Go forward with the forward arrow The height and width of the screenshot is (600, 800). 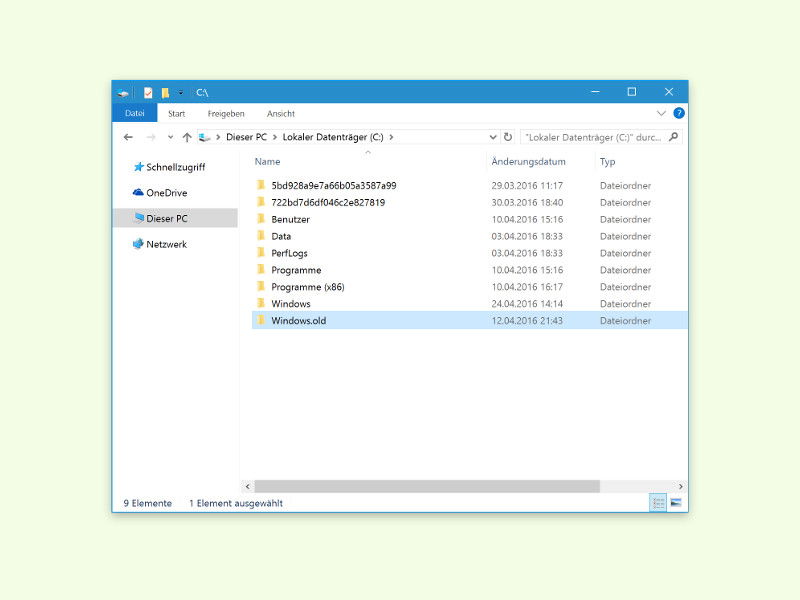pyautogui.click(x=151, y=137)
